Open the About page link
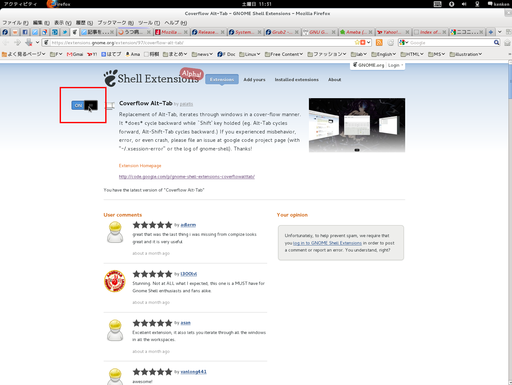 (334, 79)
